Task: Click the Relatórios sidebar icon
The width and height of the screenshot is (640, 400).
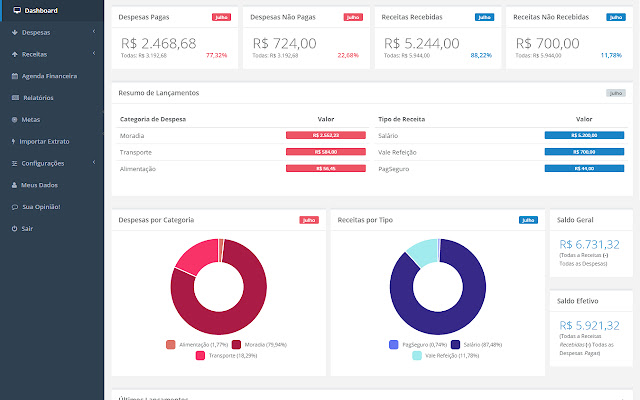Action: coord(16,98)
